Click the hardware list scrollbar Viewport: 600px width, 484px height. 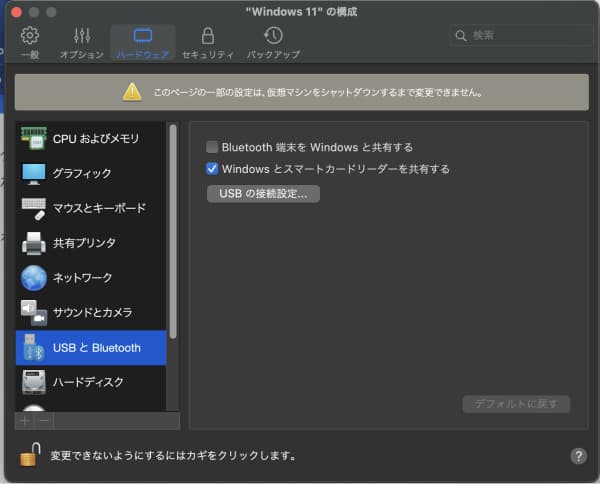(x=173, y=231)
